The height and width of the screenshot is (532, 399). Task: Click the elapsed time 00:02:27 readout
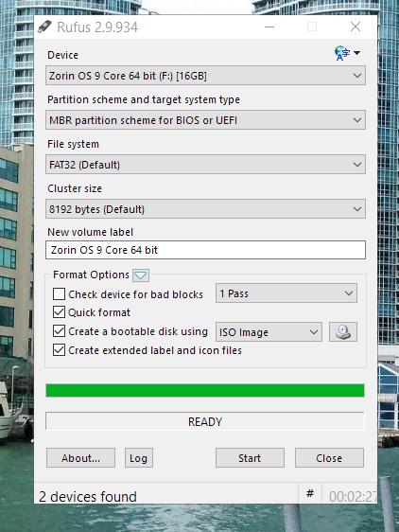[x=353, y=497]
